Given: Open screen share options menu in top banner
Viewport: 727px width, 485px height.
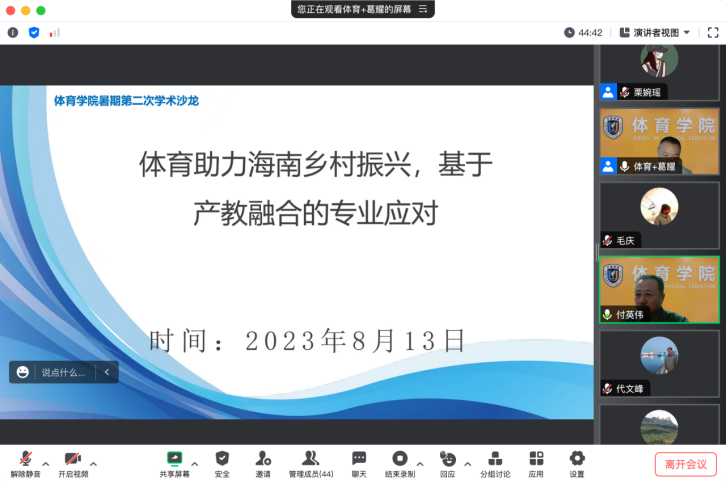Looking at the screenshot, I should [423, 9].
